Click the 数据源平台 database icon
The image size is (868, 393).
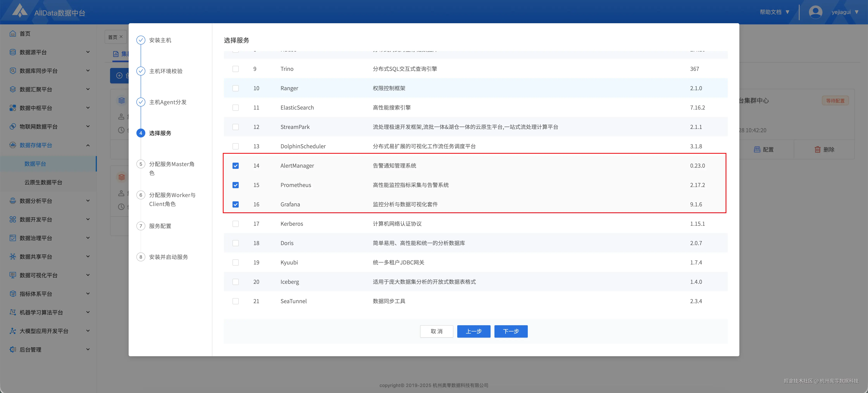pos(13,52)
